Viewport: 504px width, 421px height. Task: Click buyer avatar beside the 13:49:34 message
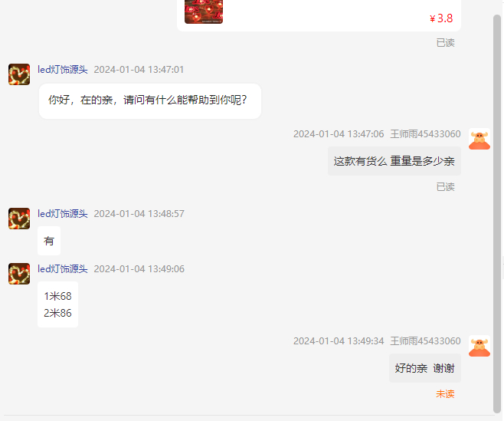click(479, 346)
